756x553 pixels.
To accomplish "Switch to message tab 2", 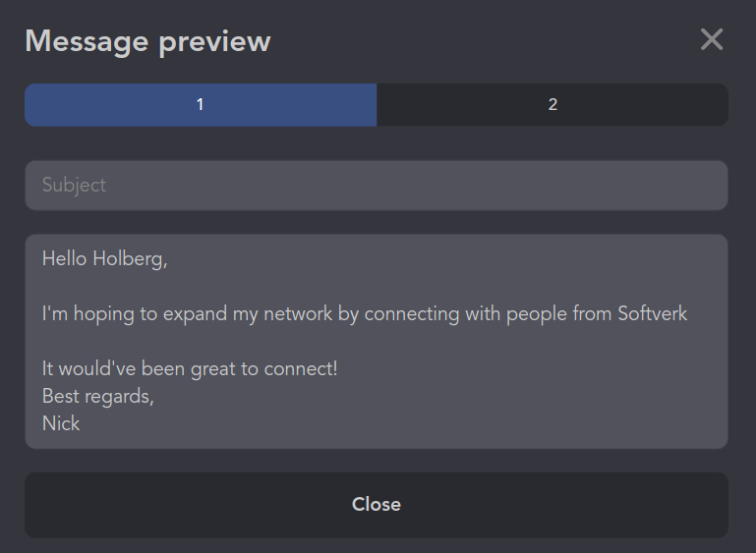I will pyautogui.click(x=552, y=104).
